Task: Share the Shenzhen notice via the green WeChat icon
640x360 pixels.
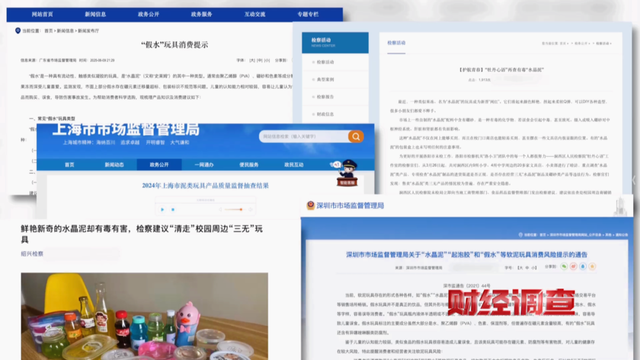Action: pos(564,267)
